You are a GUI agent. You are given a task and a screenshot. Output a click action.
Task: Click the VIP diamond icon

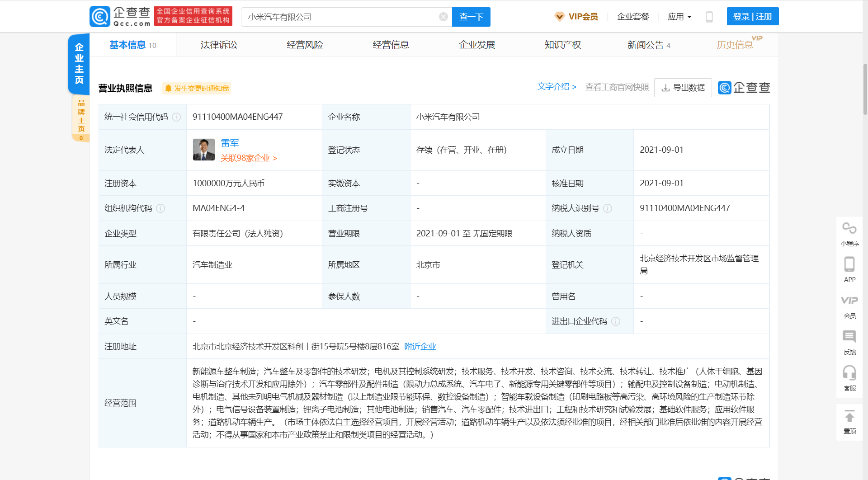pos(559,17)
